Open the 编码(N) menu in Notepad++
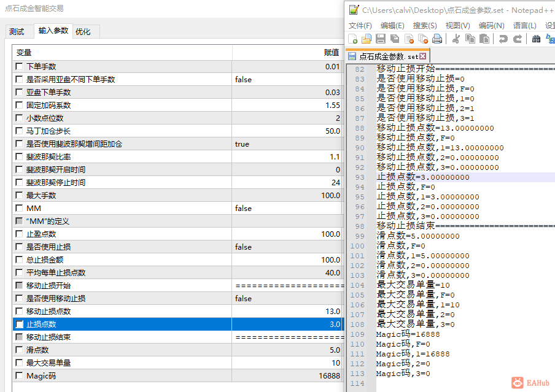Screen dimensions: 555x392 click(491, 25)
